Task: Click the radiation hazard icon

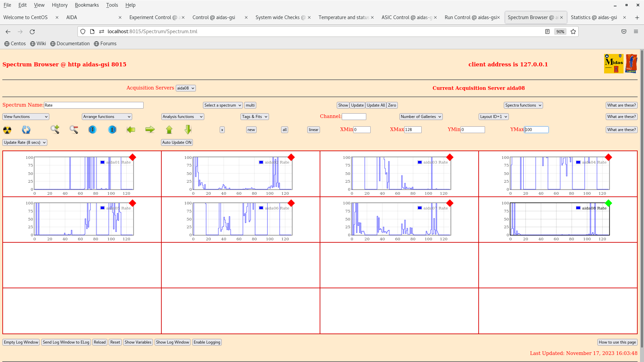Action: (x=7, y=130)
